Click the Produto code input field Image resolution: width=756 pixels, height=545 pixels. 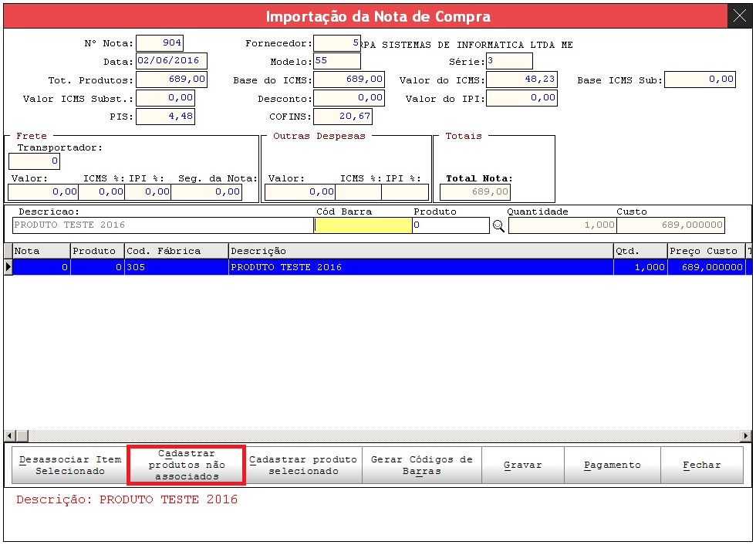click(451, 225)
